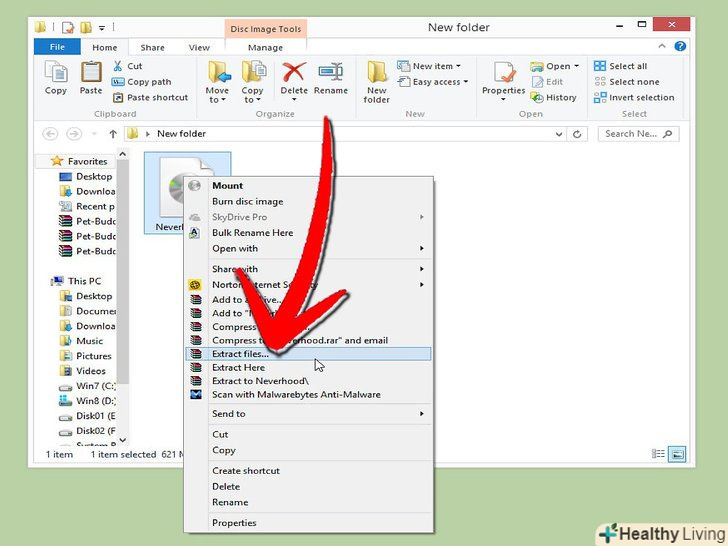Select Mount in the context menu
This screenshot has width=728, height=546.
[x=228, y=186]
